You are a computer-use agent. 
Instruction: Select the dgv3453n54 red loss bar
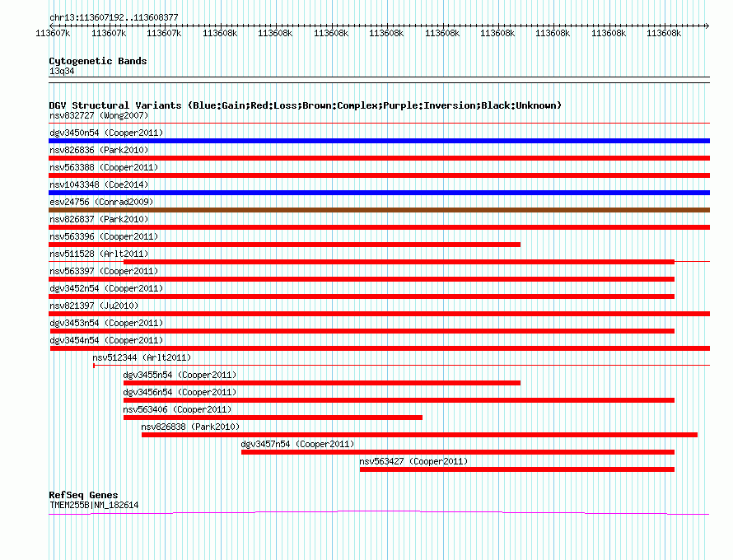pyautogui.click(x=362, y=331)
